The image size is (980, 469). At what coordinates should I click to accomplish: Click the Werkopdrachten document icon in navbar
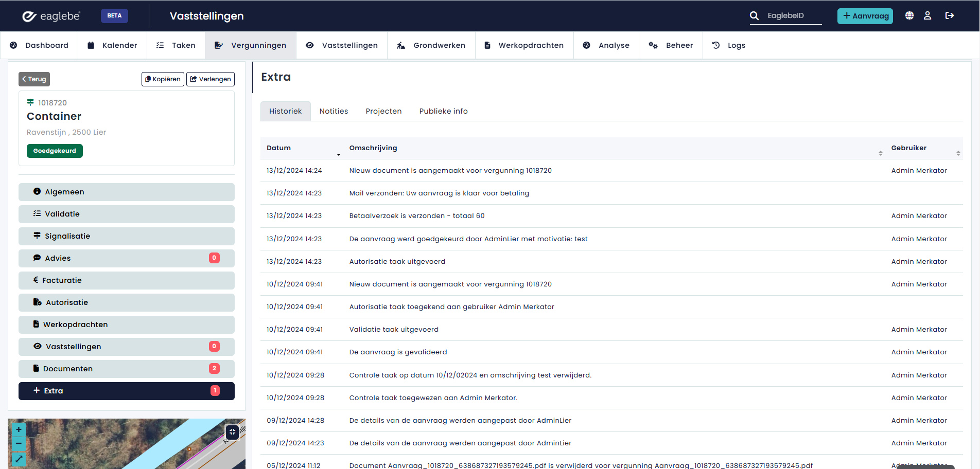click(487, 45)
